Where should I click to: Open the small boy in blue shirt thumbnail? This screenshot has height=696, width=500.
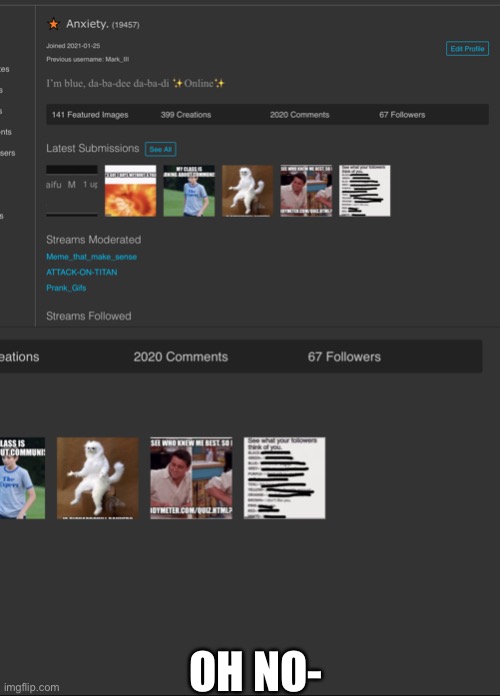point(189,191)
